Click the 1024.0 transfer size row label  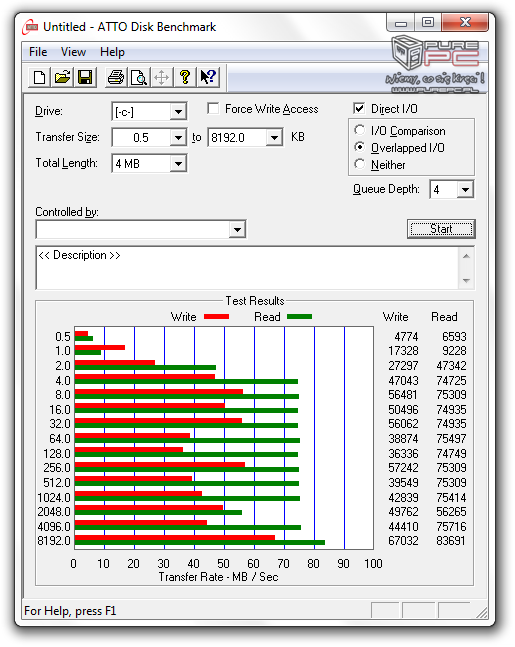click(x=54, y=498)
